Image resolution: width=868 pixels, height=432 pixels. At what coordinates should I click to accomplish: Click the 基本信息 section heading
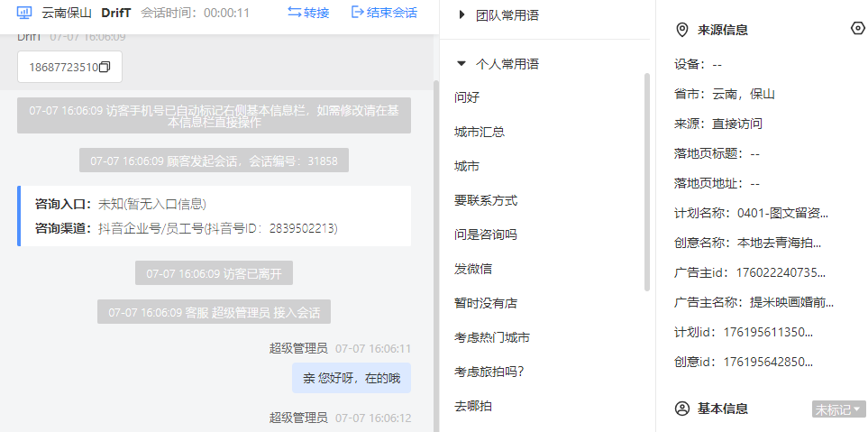(722, 409)
